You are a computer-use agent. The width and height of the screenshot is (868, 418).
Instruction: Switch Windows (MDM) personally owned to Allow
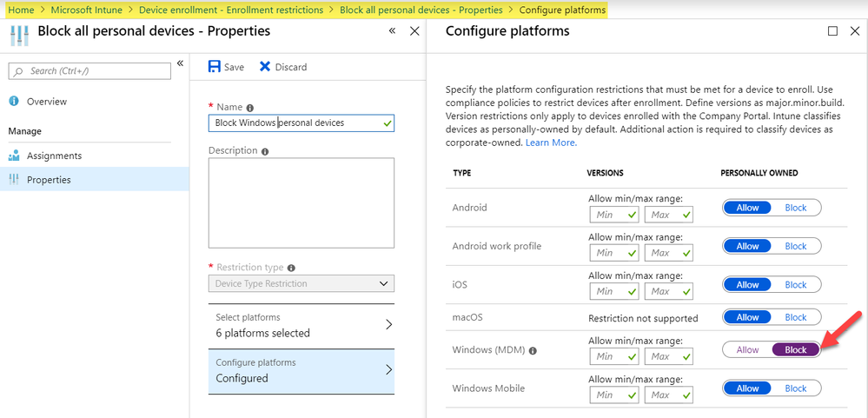747,349
